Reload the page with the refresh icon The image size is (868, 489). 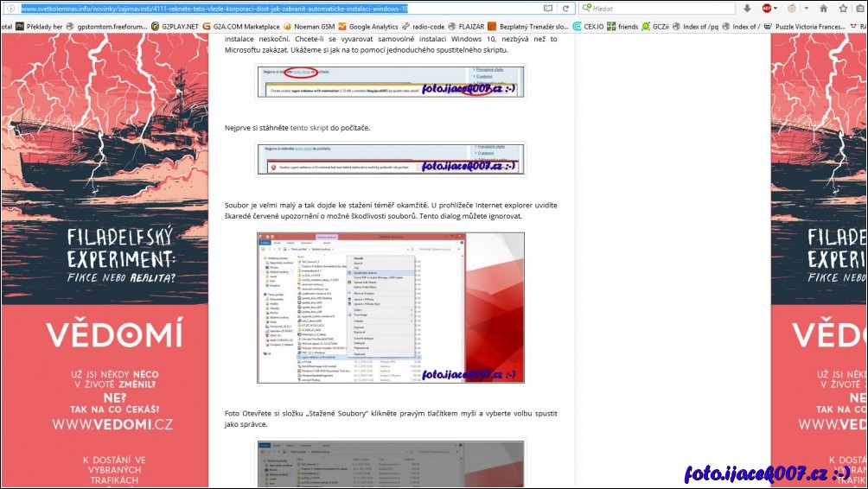[x=567, y=9]
